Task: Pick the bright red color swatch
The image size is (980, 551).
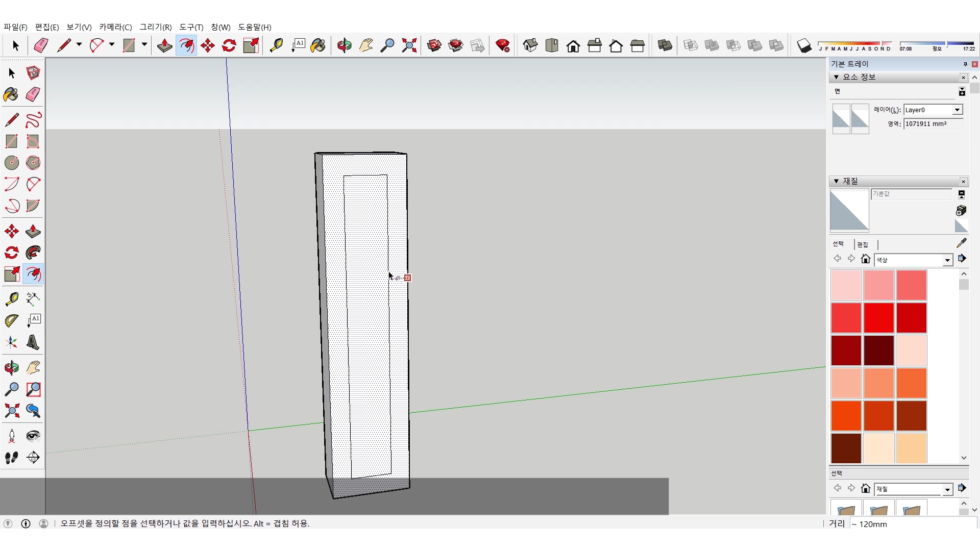Action: pyautogui.click(x=878, y=317)
